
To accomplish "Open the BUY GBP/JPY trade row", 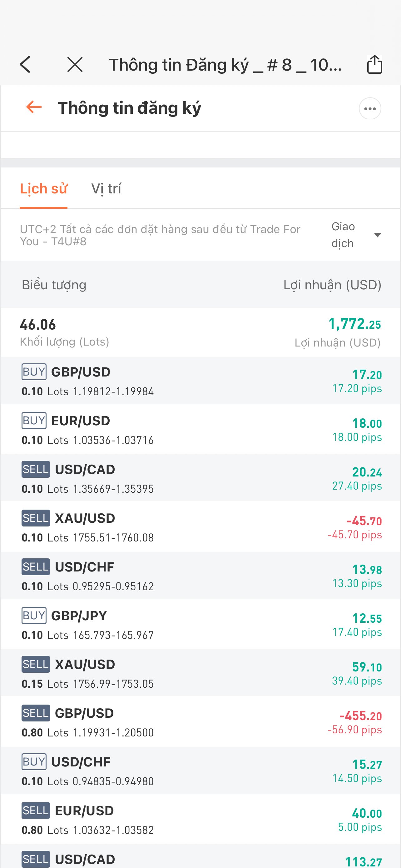I will [x=200, y=625].
